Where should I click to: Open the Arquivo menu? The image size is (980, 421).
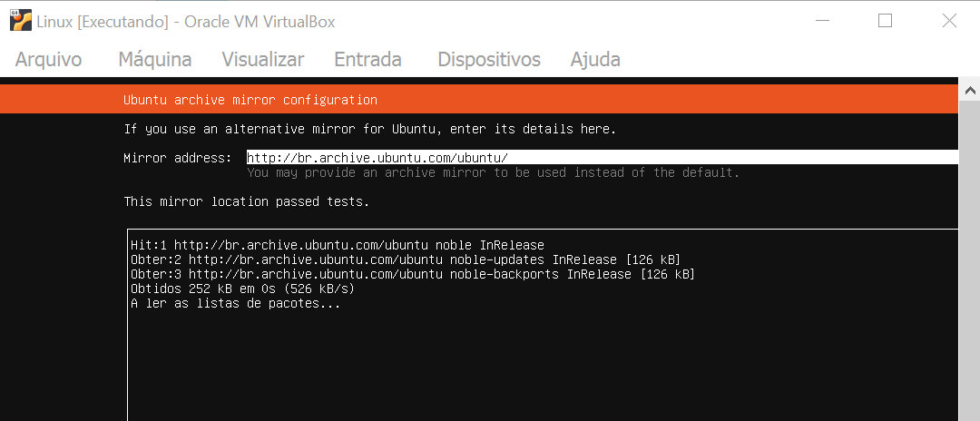48,60
